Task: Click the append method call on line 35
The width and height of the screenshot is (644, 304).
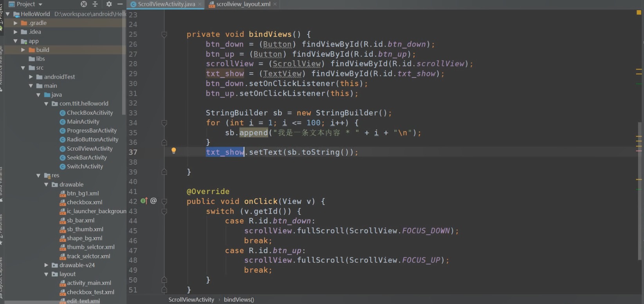Action: pos(254,133)
